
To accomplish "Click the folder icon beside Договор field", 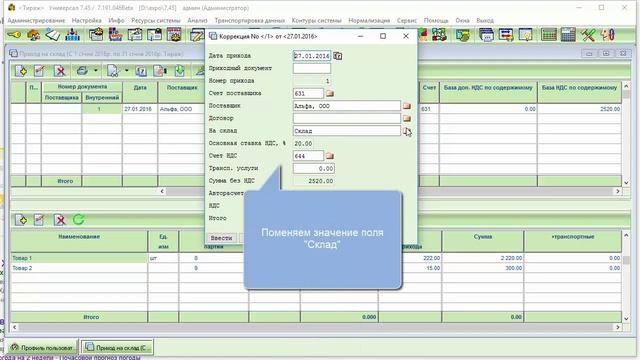I will click(x=407, y=119).
